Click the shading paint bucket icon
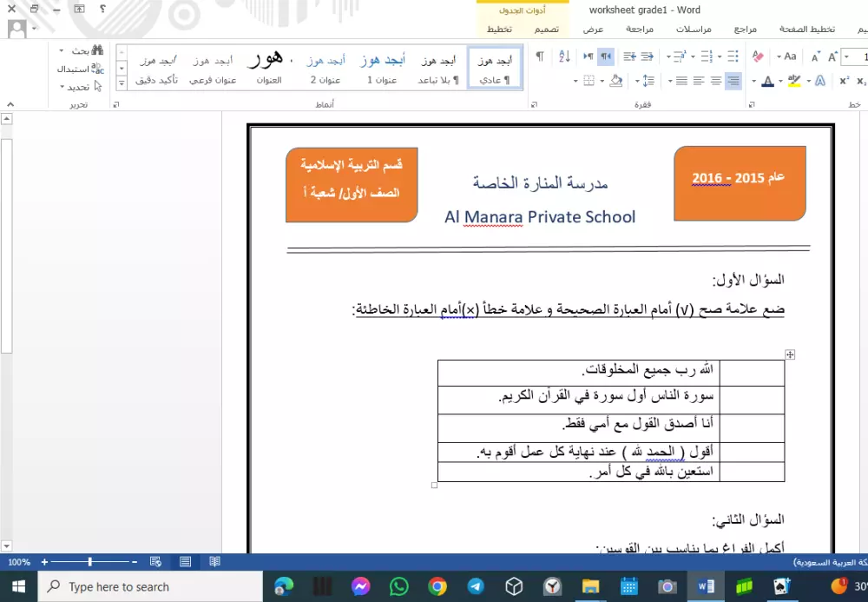868x602 pixels. coord(616,81)
